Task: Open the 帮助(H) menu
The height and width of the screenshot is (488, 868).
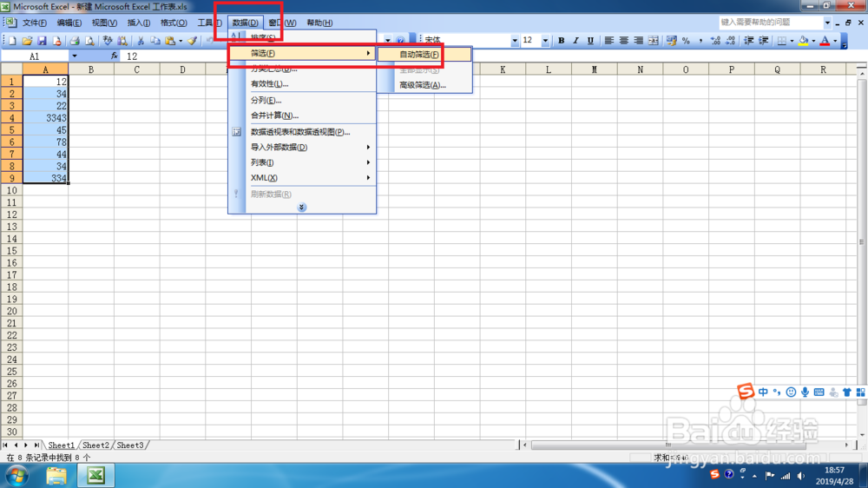Action: (319, 23)
